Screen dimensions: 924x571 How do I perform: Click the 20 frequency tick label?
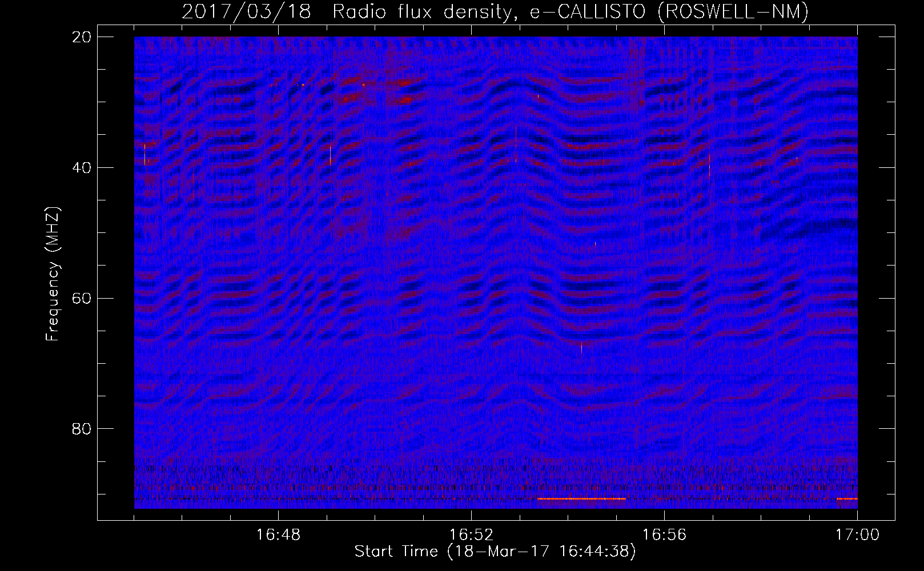pos(82,37)
